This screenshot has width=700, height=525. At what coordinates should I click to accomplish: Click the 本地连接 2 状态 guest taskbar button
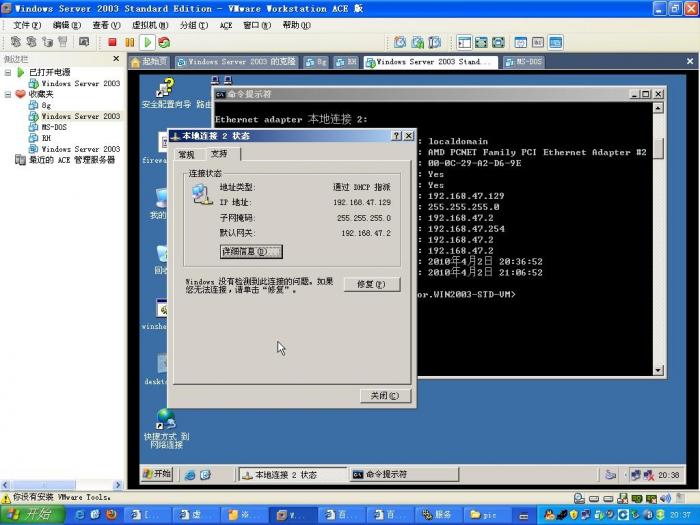[x=293, y=475]
